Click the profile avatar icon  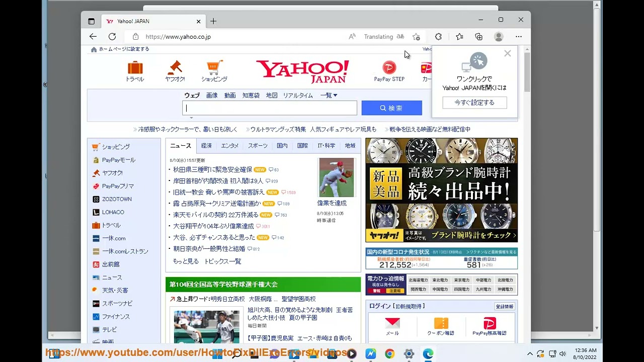click(499, 37)
